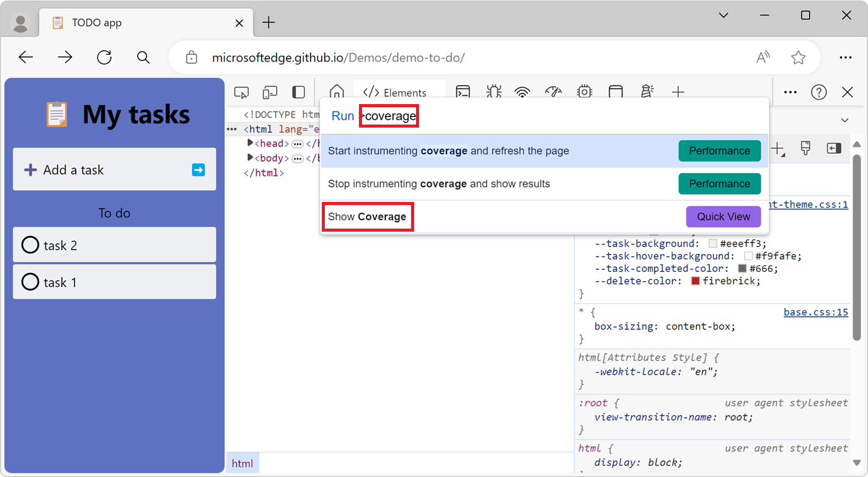Expand the head element in Elements tree
The width and height of the screenshot is (868, 477).
click(x=250, y=143)
